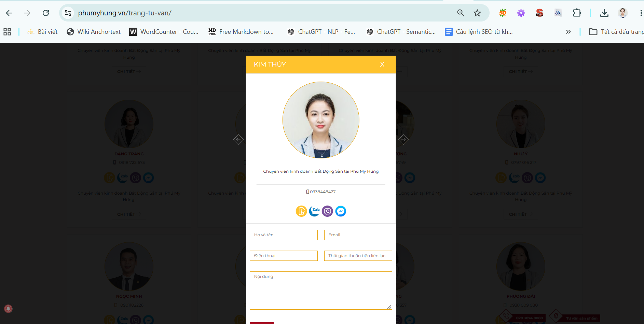The height and width of the screenshot is (324, 644).
Task: Click the purple flower extension icon
Action: pyautogui.click(x=521, y=13)
